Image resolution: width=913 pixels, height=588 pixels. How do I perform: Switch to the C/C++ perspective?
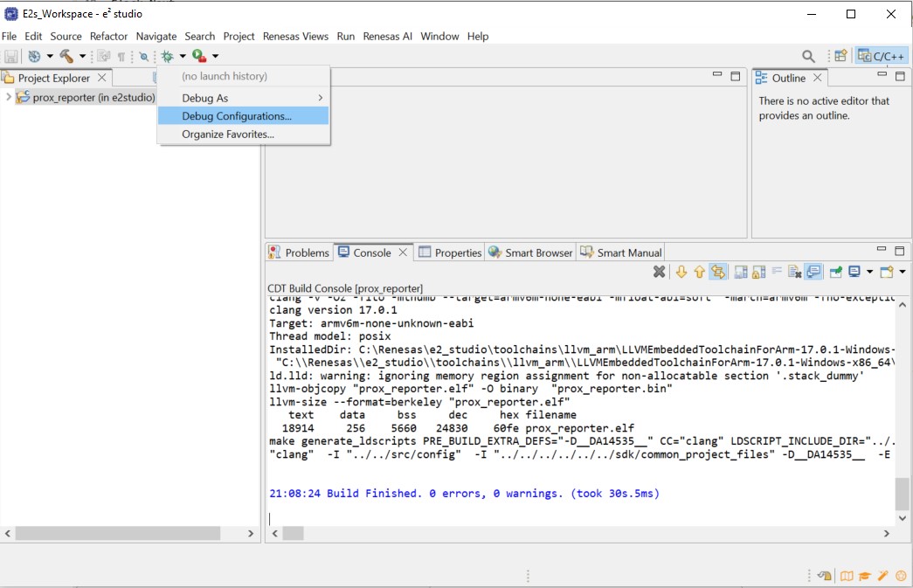click(x=881, y=56)
